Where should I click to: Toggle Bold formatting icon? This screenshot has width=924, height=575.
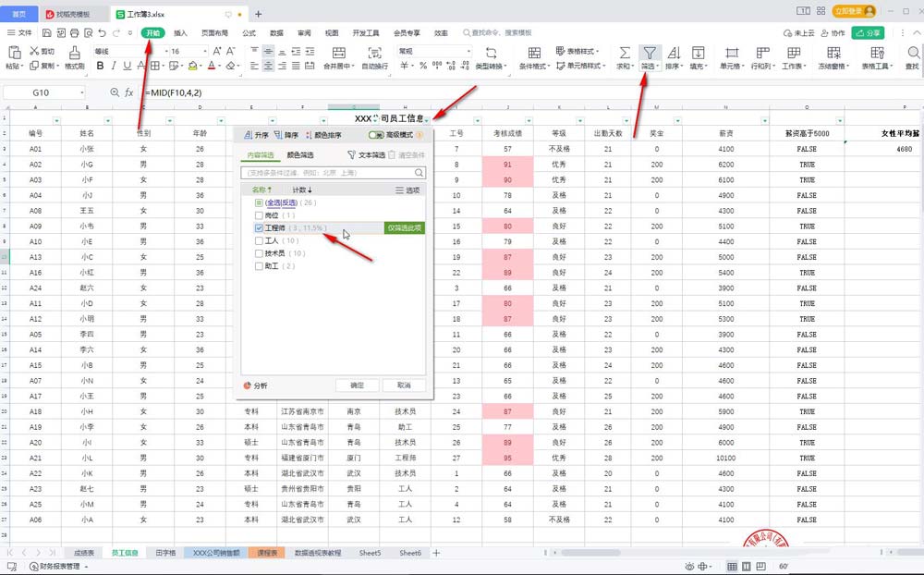point(100,66)
